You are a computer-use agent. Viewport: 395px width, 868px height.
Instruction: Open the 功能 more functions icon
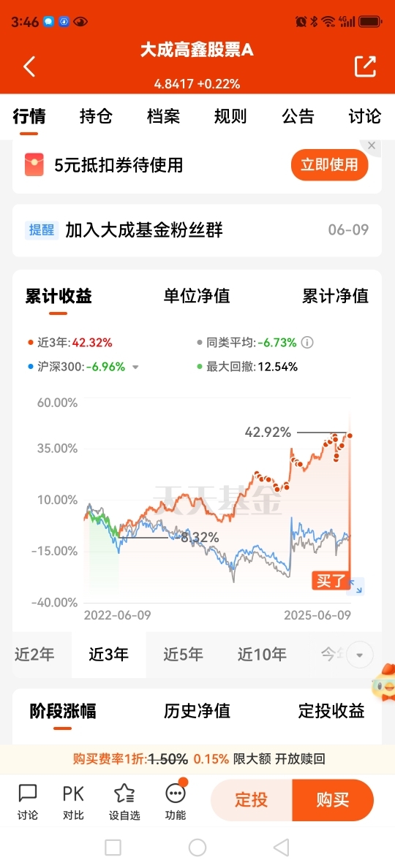[176, 802]
